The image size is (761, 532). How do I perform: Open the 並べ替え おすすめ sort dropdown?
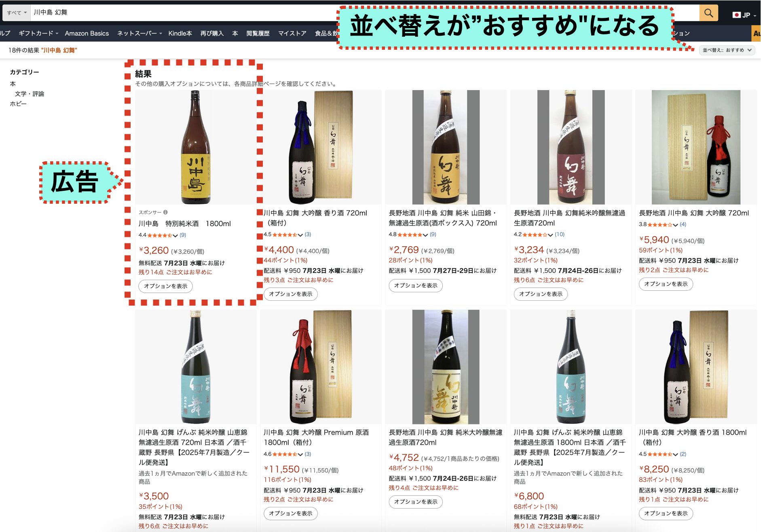727,50
